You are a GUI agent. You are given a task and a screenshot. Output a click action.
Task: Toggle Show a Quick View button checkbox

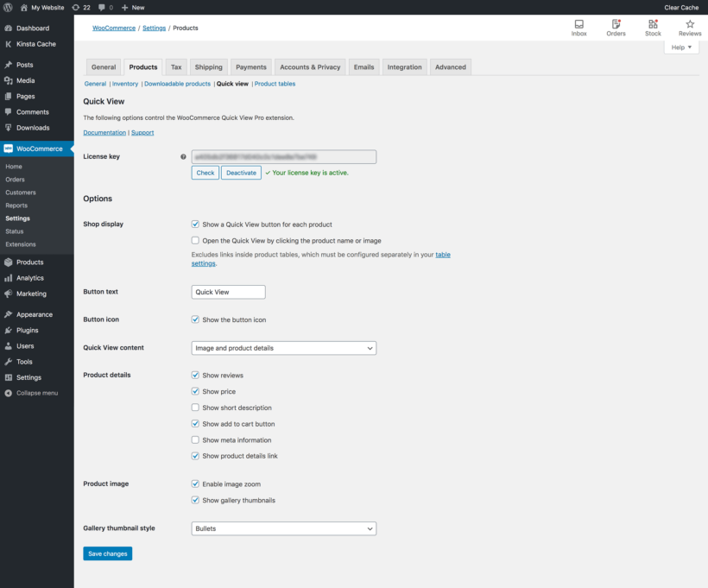click(x=195, y=224)
